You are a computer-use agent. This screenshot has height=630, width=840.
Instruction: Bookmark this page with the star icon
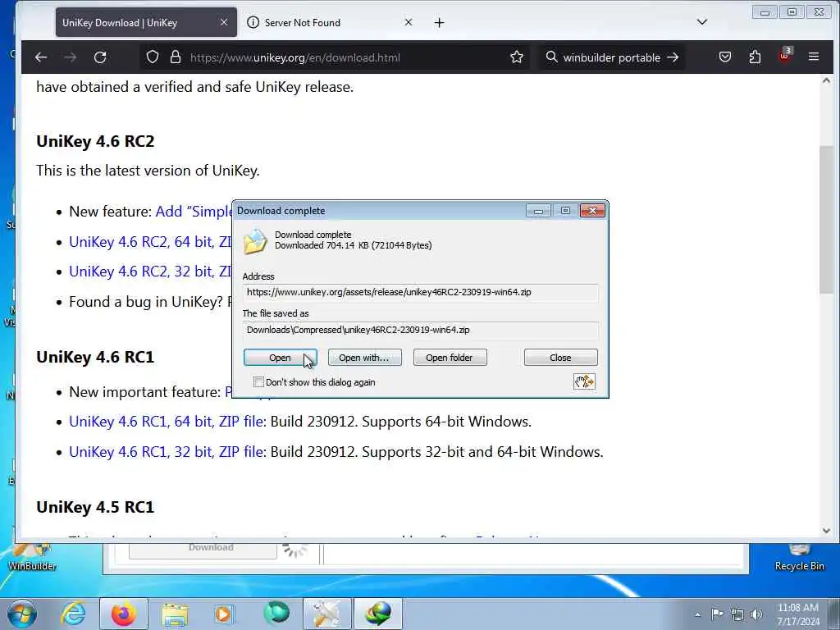(517, 57)
